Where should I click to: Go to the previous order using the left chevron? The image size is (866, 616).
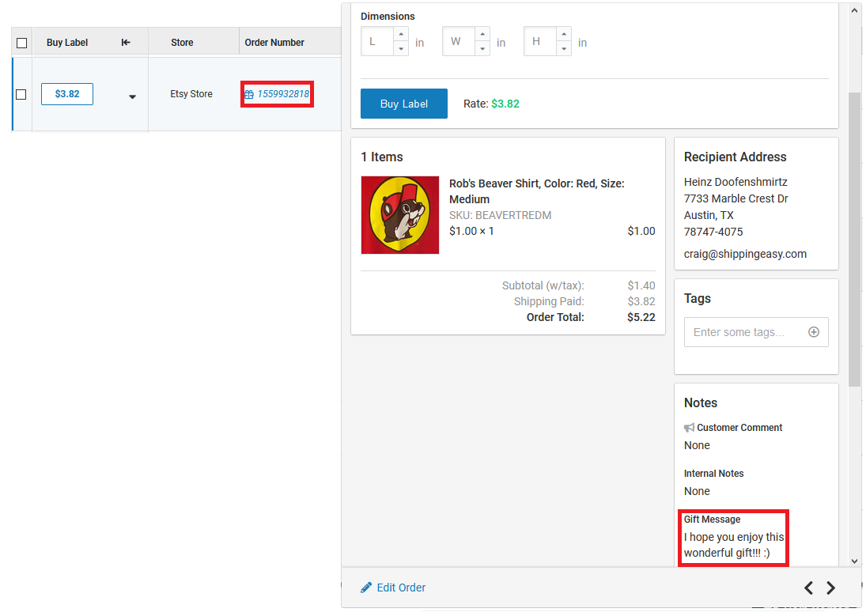tap(808, 588)
